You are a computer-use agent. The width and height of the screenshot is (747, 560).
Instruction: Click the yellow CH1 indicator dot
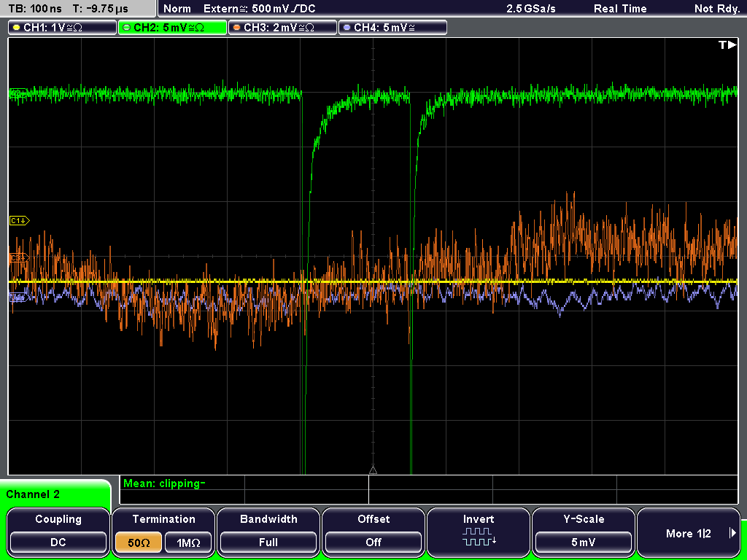point(17,28)
